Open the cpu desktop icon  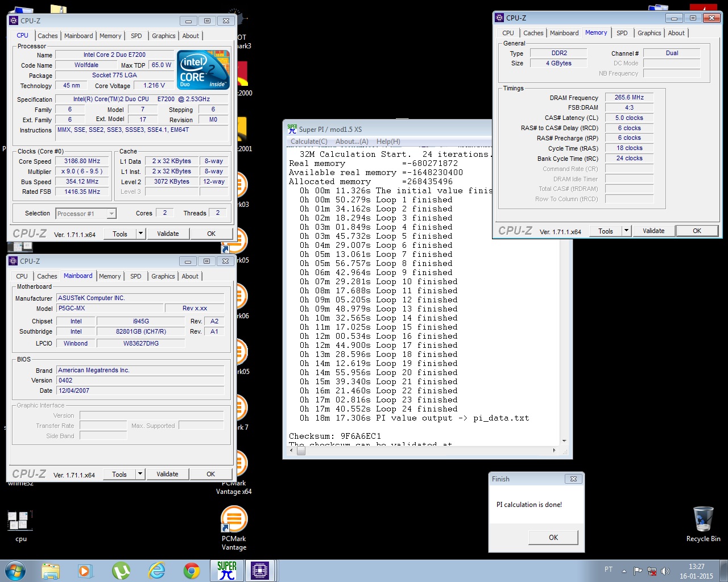20,526
